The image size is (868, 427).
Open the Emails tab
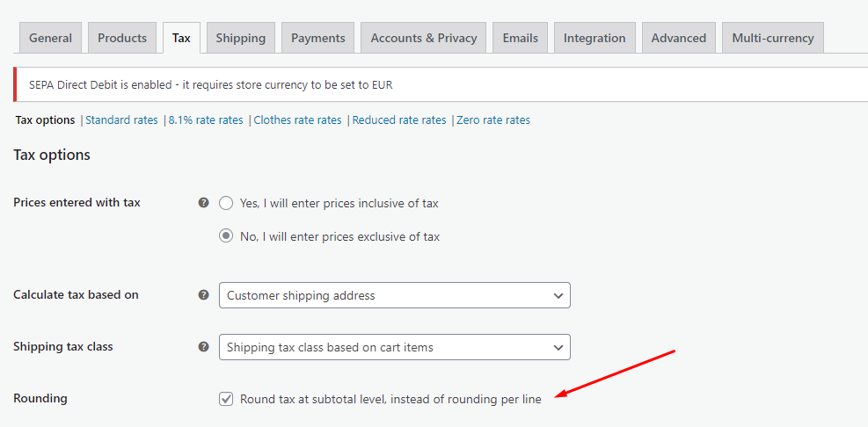click(x=521, y=38)
